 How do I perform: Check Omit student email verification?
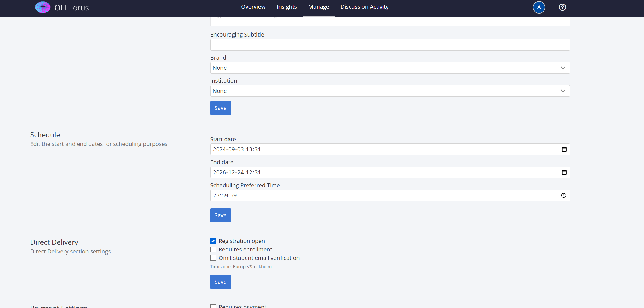[x=213, y=258]
